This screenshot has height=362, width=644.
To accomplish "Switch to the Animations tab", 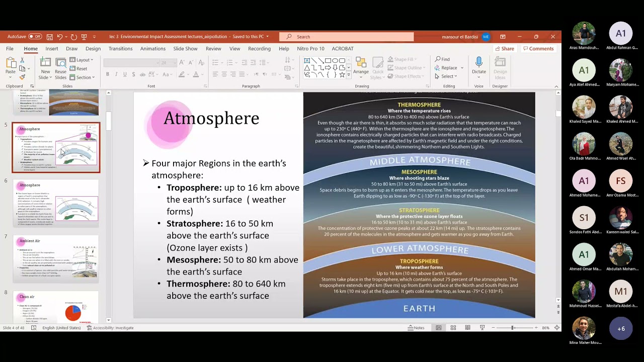I will (x=153, y=49).
